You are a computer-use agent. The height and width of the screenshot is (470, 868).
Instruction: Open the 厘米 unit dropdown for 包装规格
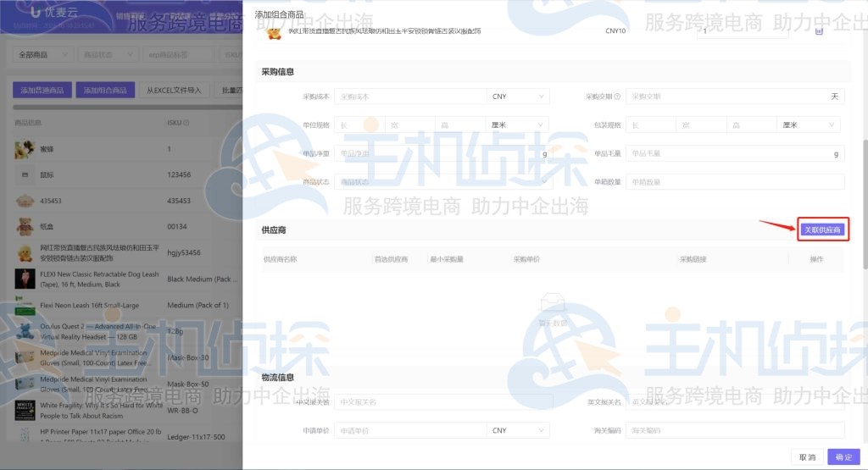coord(808,125)
